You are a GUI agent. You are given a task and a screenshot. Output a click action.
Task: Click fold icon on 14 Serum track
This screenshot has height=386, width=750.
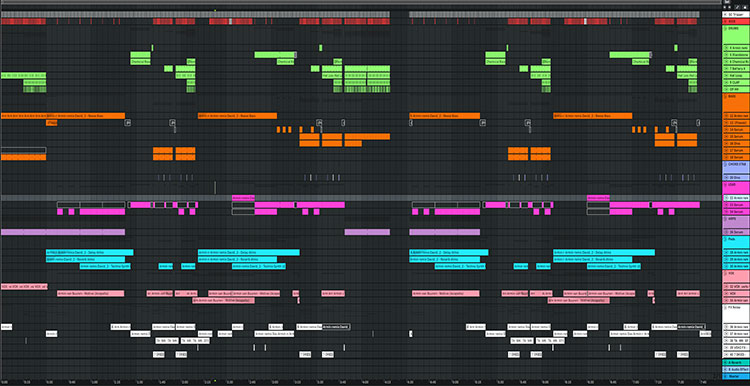pyautogui.click(x=726, y=130)
